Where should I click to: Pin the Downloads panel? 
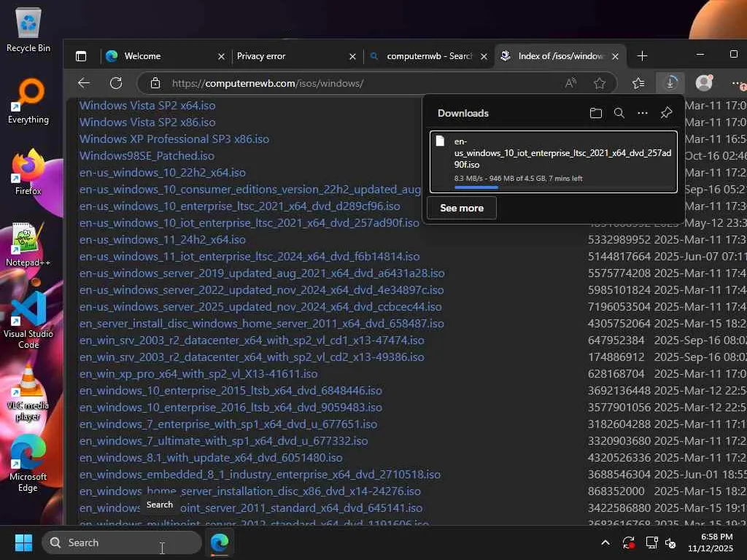[x=666, y=113]
